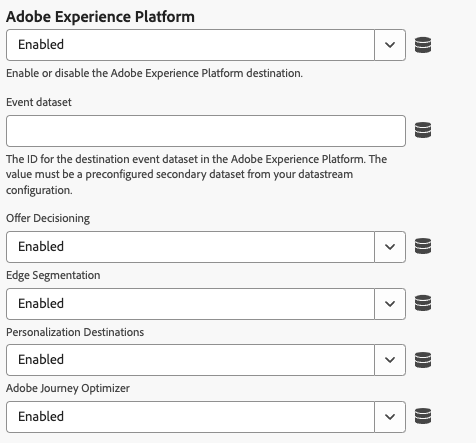Click chevron arrow of Offer Decisioning dropdown

(390, 247)
